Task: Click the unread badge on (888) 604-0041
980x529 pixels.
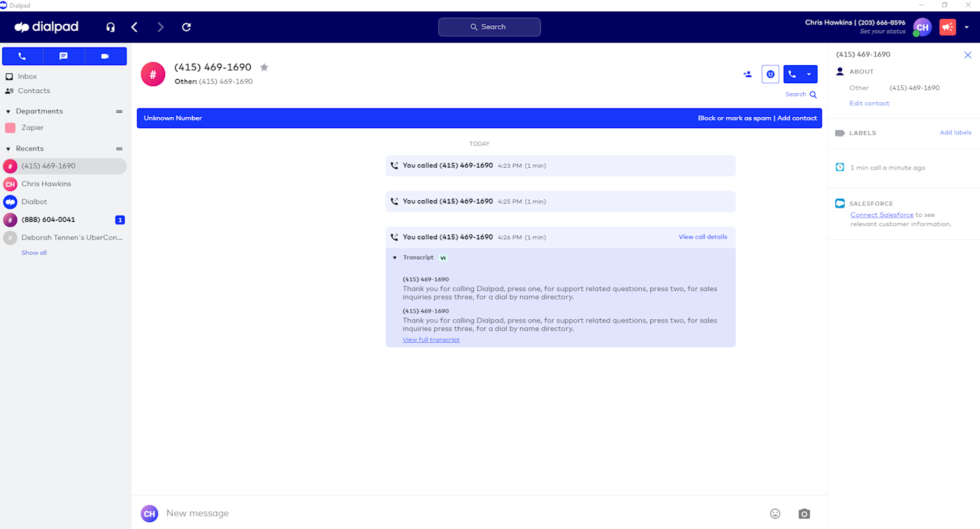Action: [x=120, y=220]
